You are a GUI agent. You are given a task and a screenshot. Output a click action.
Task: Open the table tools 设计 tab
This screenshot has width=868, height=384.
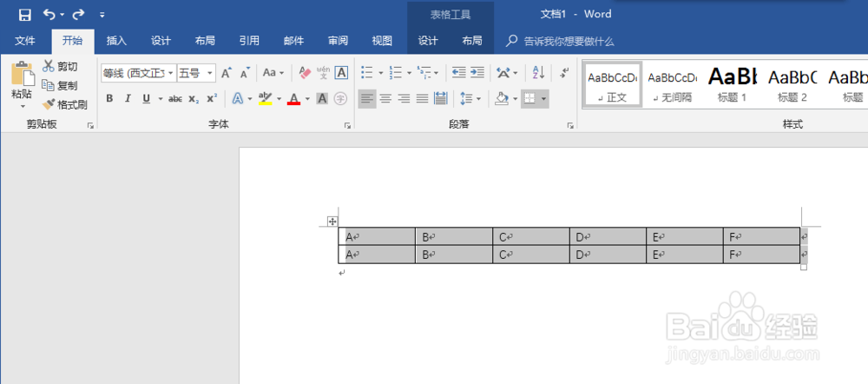point(428,41)
